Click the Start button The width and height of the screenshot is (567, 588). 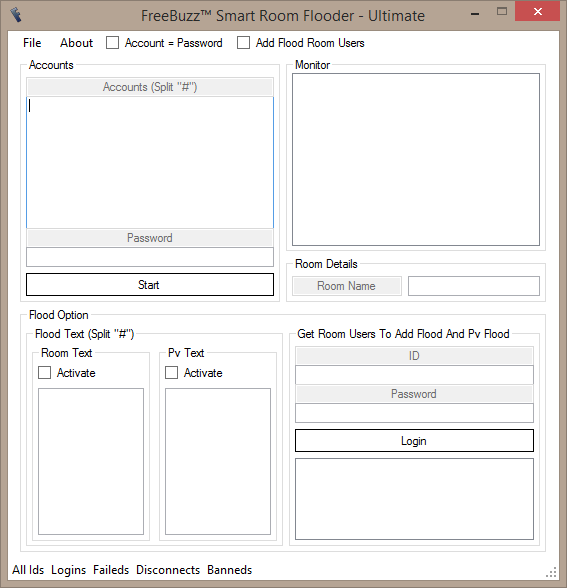click(x=150, y=285)
